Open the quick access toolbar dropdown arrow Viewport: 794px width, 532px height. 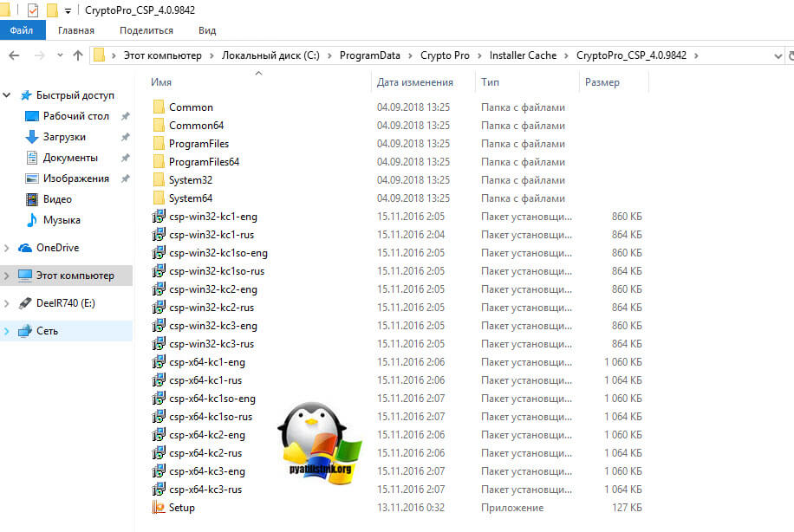point(68,11)
